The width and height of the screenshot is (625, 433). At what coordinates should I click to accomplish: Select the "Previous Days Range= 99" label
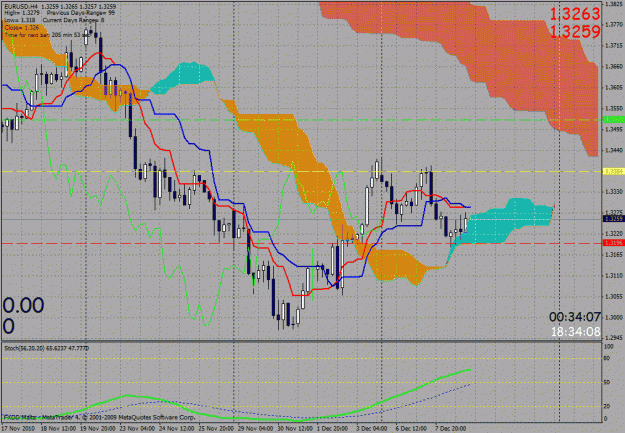(81, 13)
